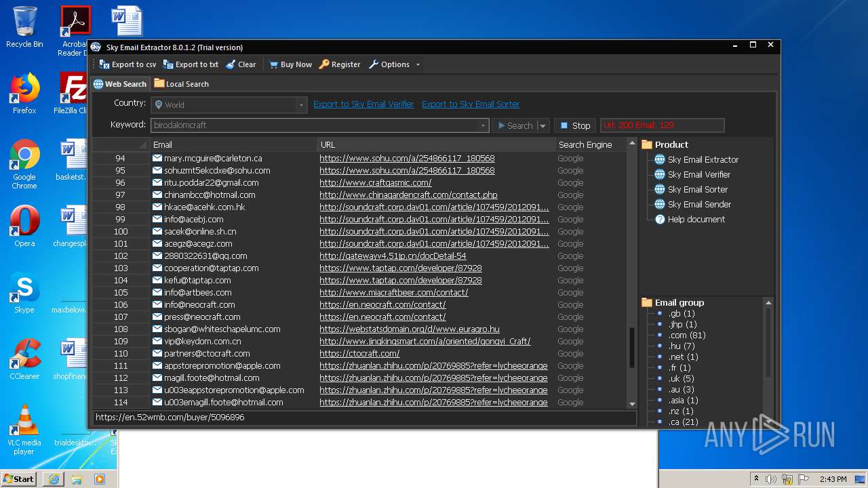Open the miacraftbeer.com contact URL
Image resolution: width=868 pixels, height=488 pixels.
(394, 292)
